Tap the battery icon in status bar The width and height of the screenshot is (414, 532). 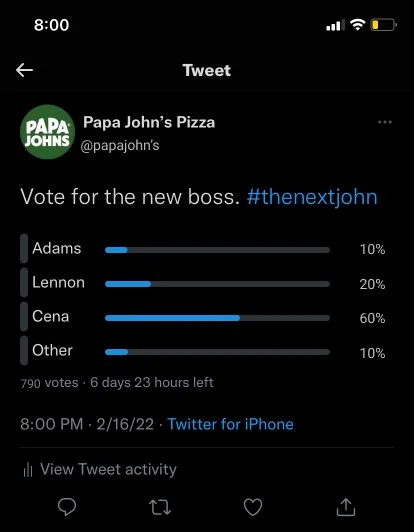tap(383, 25)
